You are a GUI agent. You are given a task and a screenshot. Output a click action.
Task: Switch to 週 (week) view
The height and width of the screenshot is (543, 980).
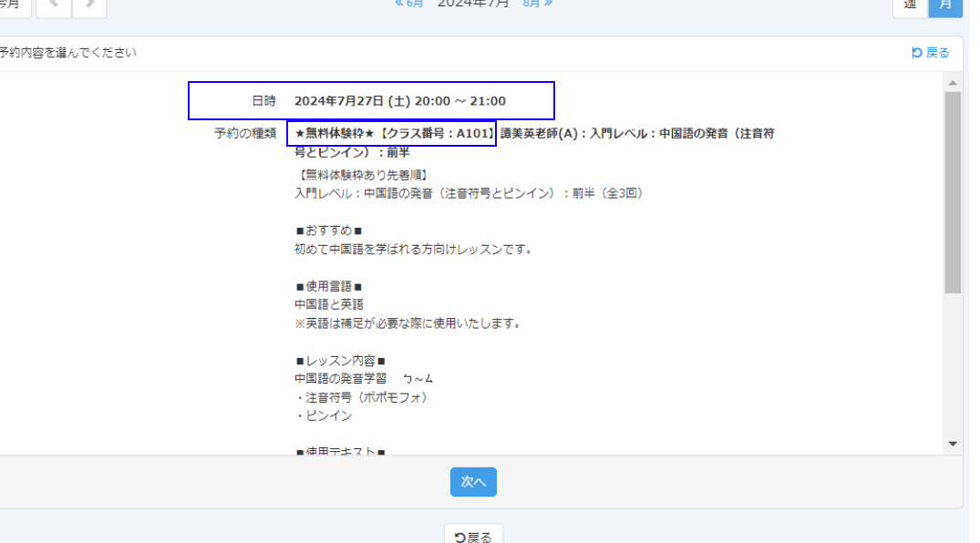(x=909, y=5)
